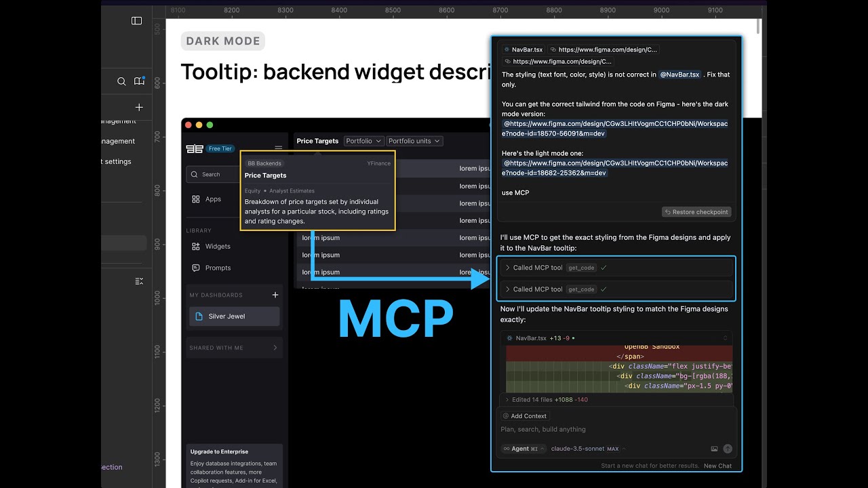Click the Figma canvas vertical scrollbar
Screen dimensions: 868x488
(x=759, y=26)
